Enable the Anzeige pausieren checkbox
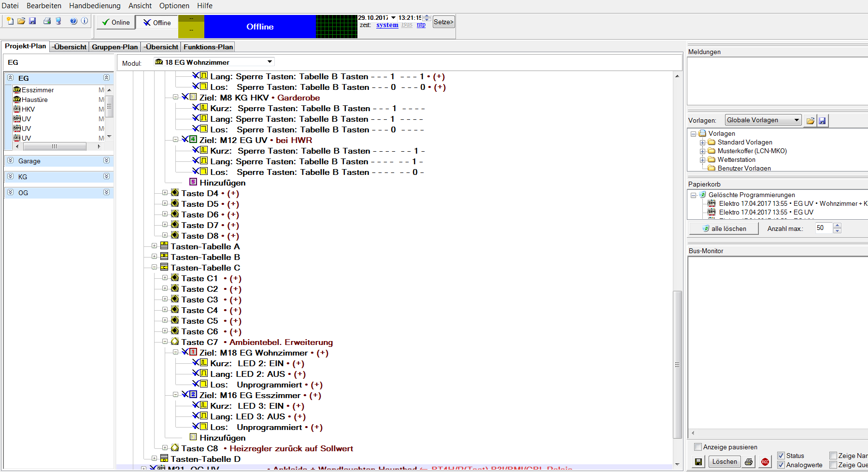868x472 pixels. point(697,447)
